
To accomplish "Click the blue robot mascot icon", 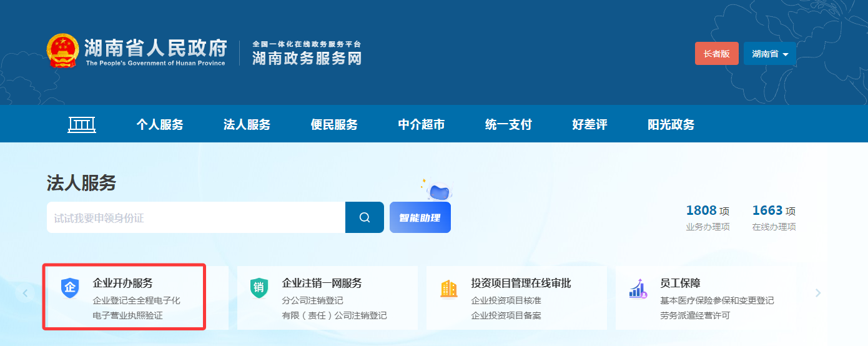I will tap(440, 190).
